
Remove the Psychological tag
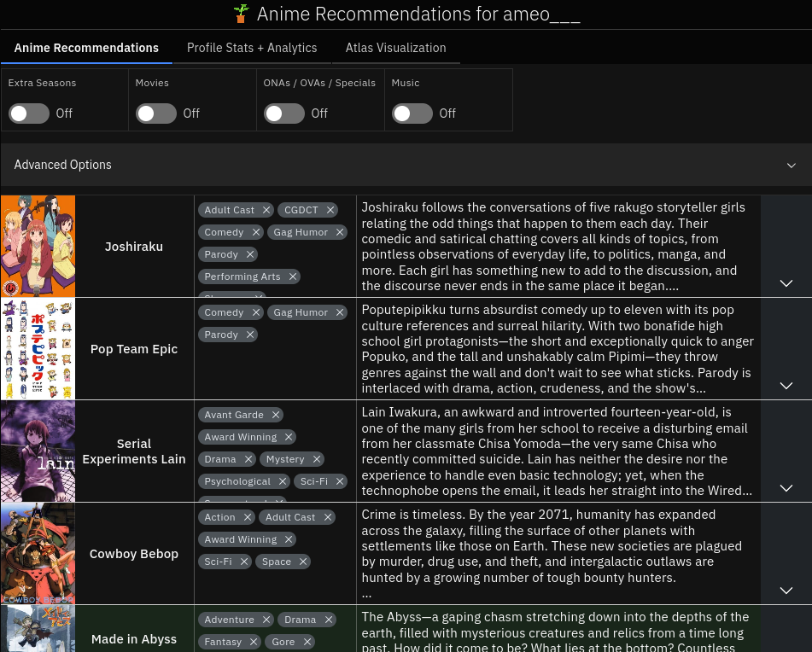[283, 482]
